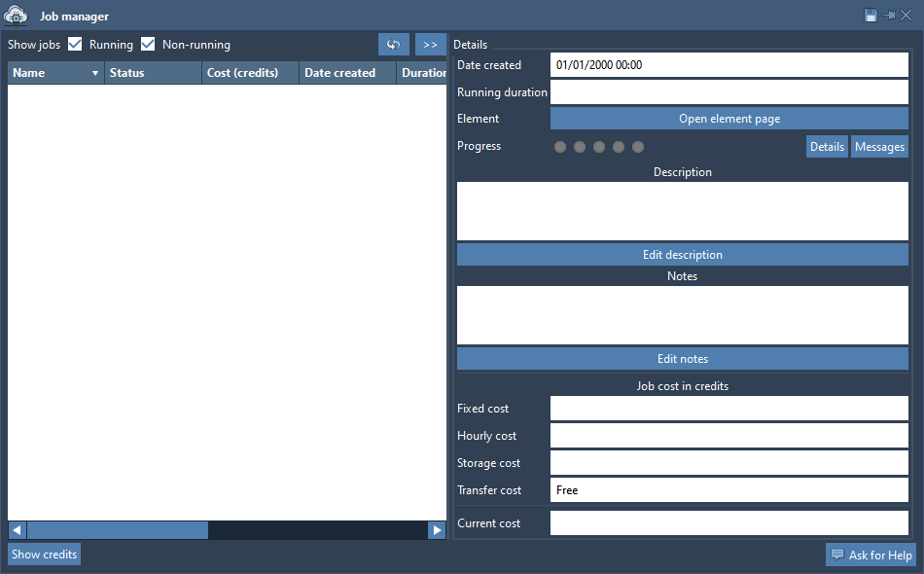Click the Job manager cloud icon
This screenshot has height=574, width=924.
(17, 16)
